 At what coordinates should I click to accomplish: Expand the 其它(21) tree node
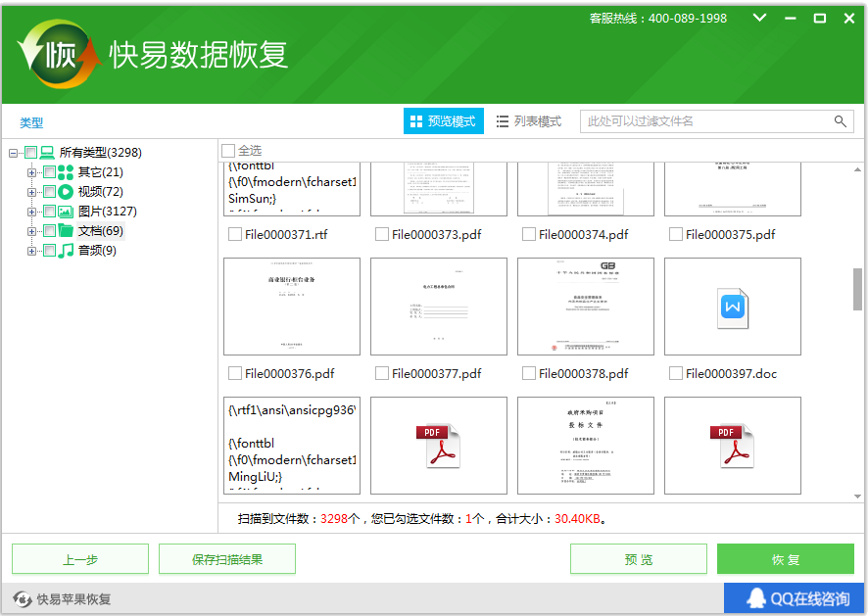point(31,172)
